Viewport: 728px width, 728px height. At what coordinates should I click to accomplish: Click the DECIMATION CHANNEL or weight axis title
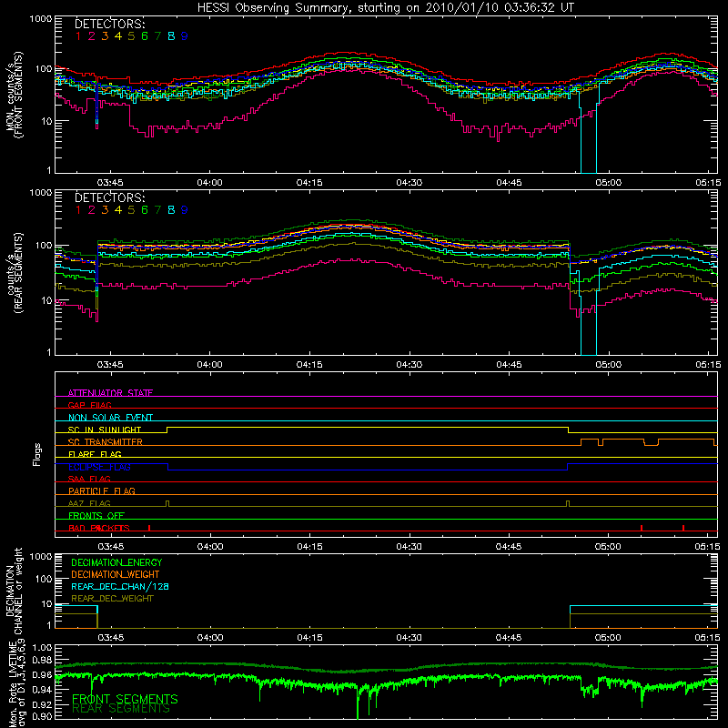(14, 591)
